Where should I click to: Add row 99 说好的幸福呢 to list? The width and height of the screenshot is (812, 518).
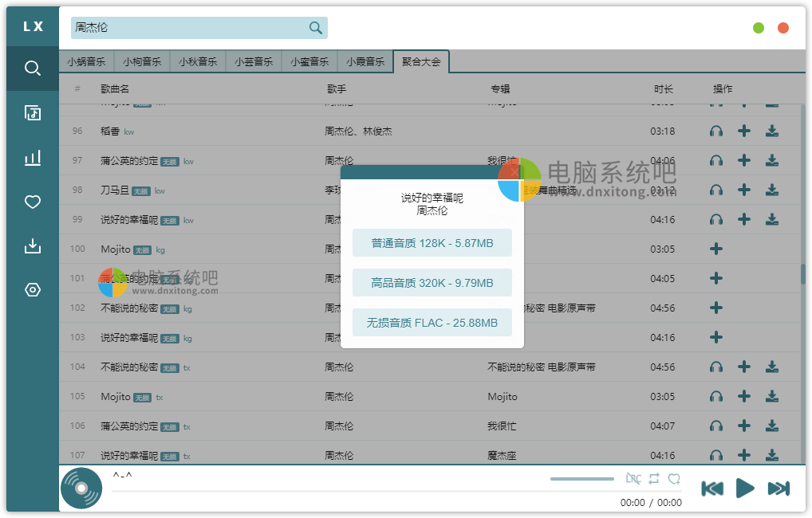744,220
